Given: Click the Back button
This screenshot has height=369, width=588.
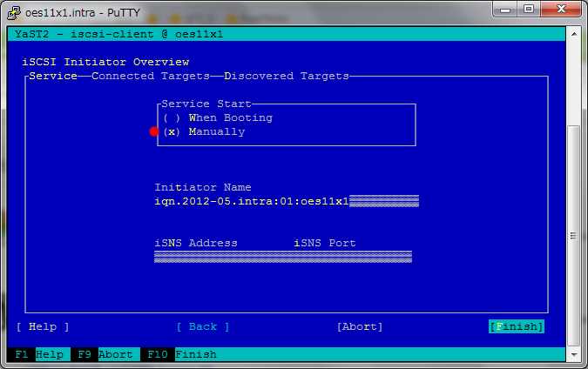Looking at the screenshot, I should coord(203,326).
